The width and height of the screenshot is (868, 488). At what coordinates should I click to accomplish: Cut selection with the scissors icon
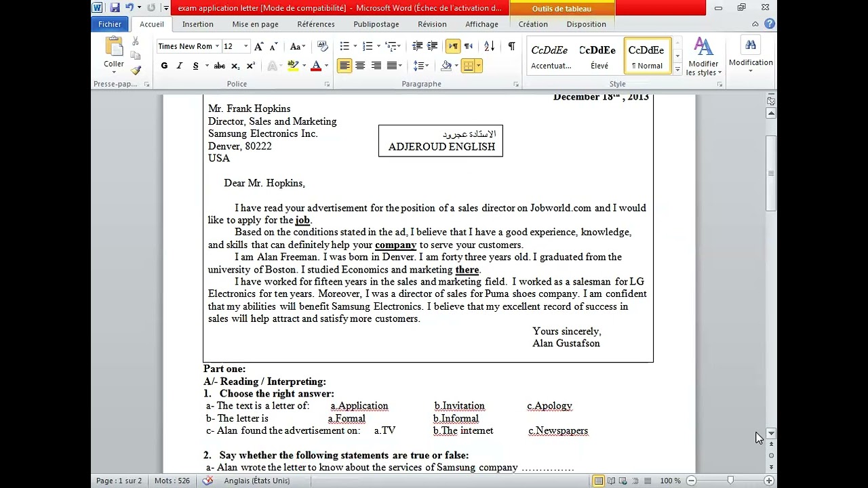pos(136,42)
